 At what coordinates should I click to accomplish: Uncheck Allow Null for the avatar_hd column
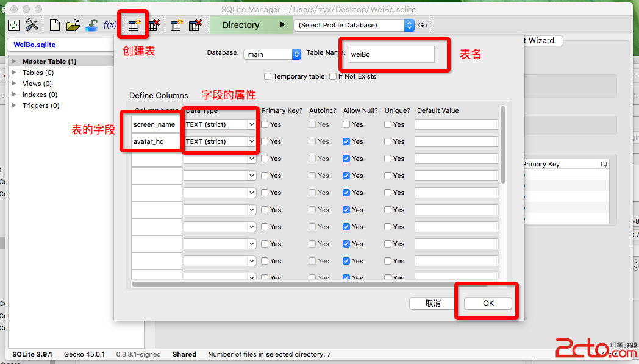pos(347,141)
